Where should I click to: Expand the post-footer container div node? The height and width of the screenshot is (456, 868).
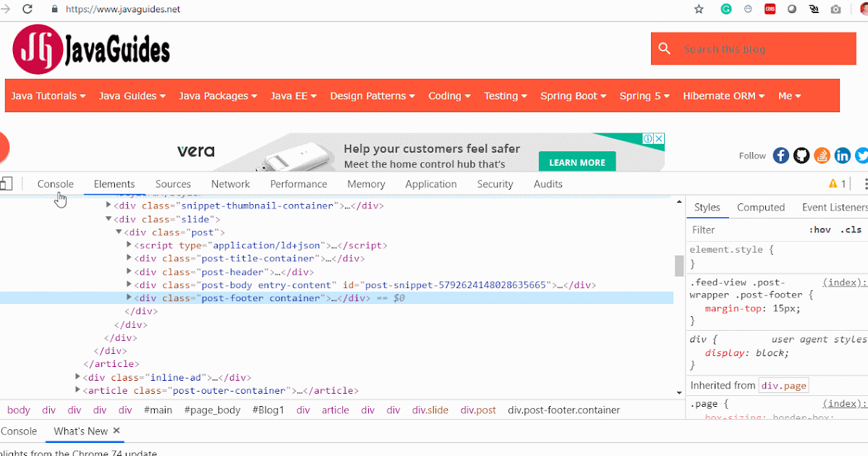pyautogui.click(x=129, y=297)
